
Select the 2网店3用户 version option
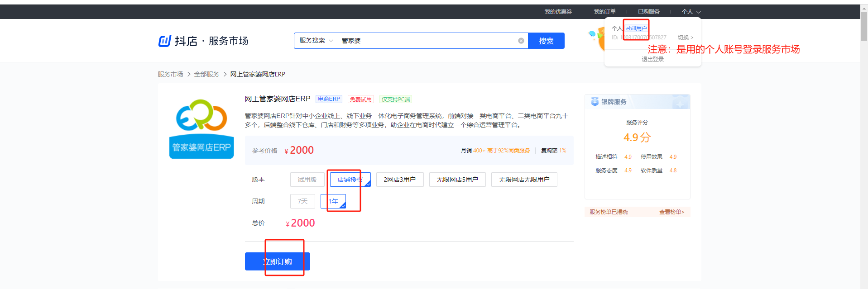pyautogui.click(x=400, y=180)
